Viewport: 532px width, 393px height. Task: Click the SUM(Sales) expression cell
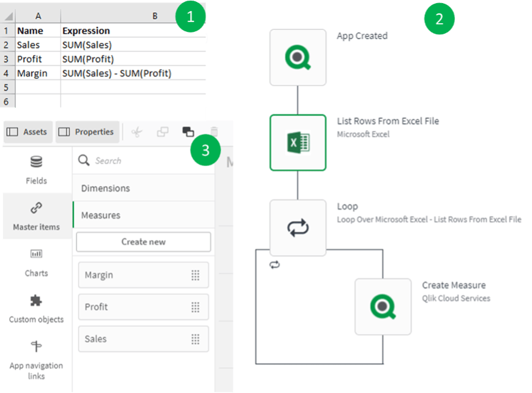[x=133, y=45]
